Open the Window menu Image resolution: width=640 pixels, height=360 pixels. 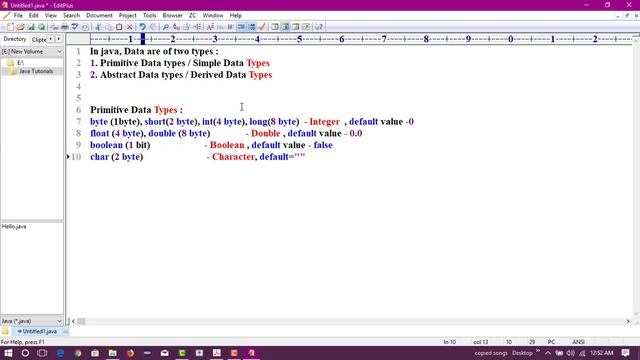[213, 16]
